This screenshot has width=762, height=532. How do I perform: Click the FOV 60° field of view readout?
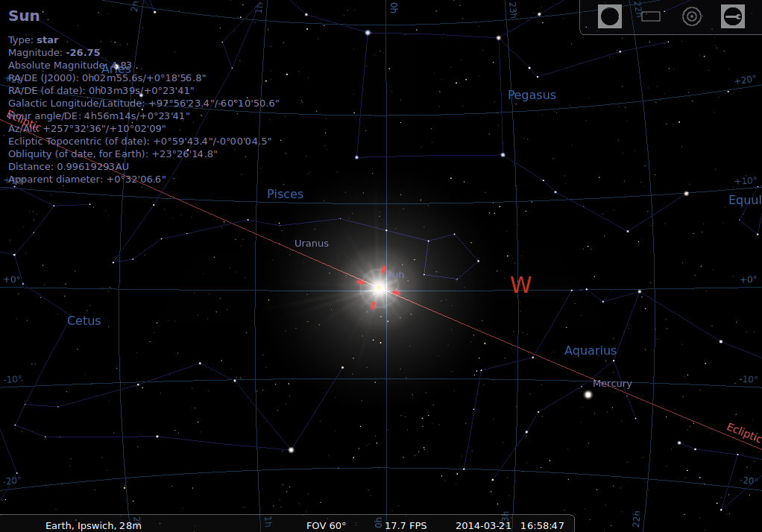(x=326, y=525)
